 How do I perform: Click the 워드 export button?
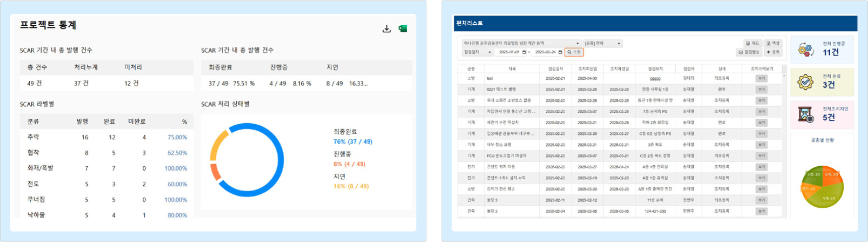pos(752,43)
